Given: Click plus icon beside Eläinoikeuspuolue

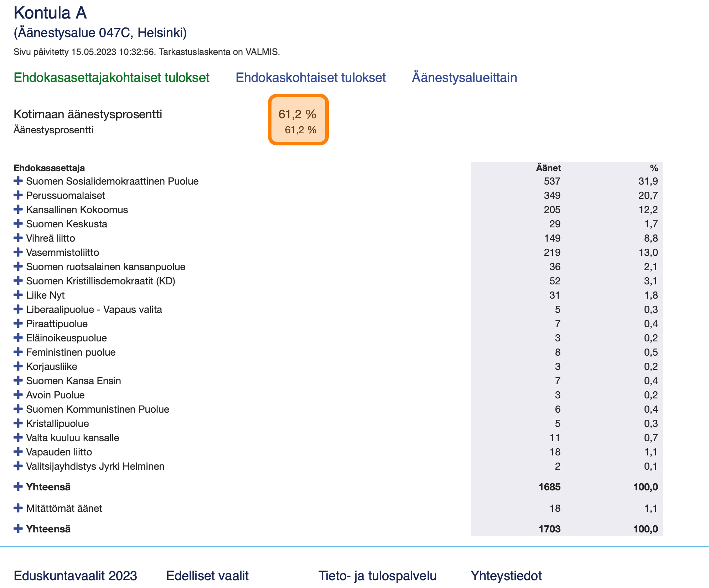Looking at the screenshot, I should [x=18, y=338].
